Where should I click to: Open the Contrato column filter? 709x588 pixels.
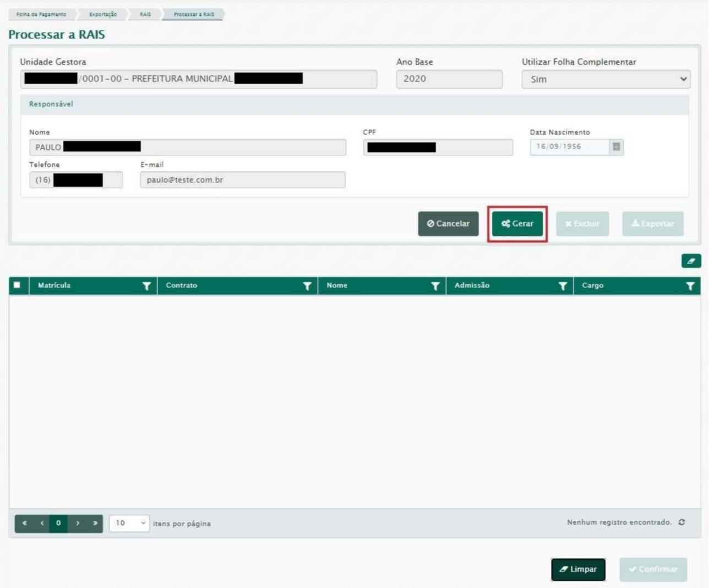[307, 286]
